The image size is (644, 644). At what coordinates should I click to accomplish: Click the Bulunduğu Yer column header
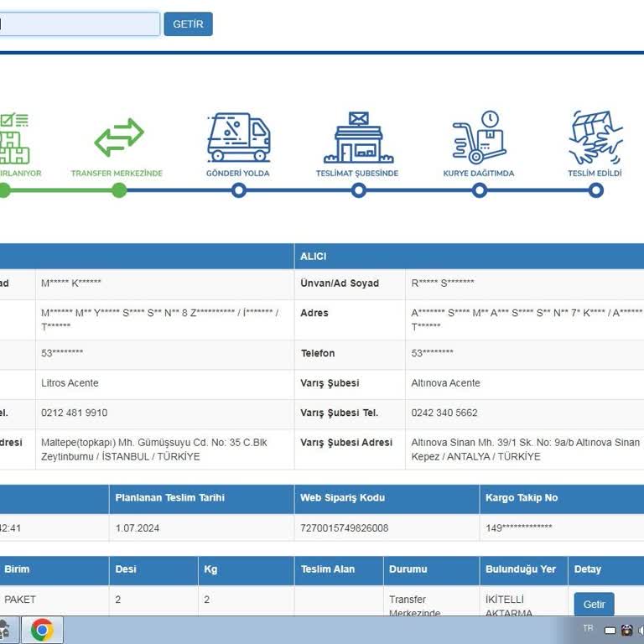(523, 570)
